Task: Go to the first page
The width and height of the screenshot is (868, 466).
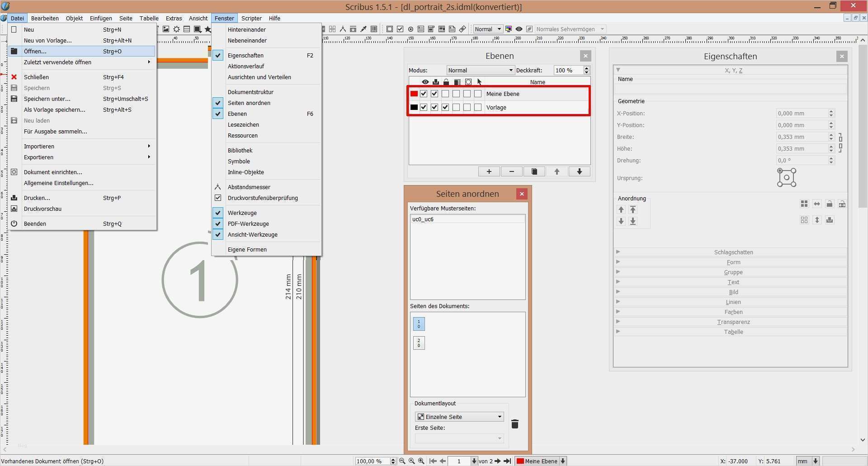Action: pos(433,461)
